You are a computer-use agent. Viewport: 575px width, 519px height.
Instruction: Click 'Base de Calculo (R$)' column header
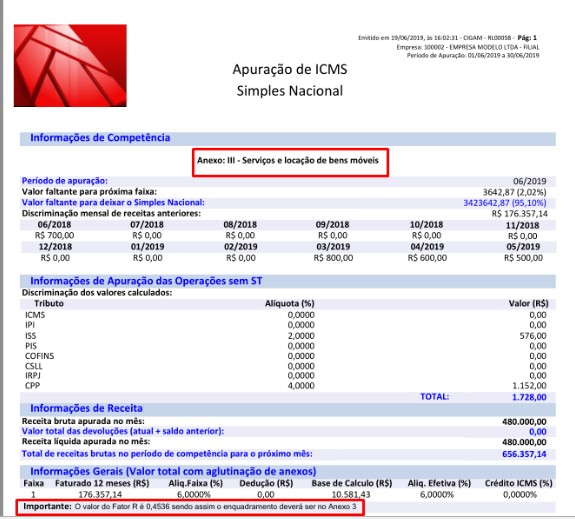tap(352, 483)
